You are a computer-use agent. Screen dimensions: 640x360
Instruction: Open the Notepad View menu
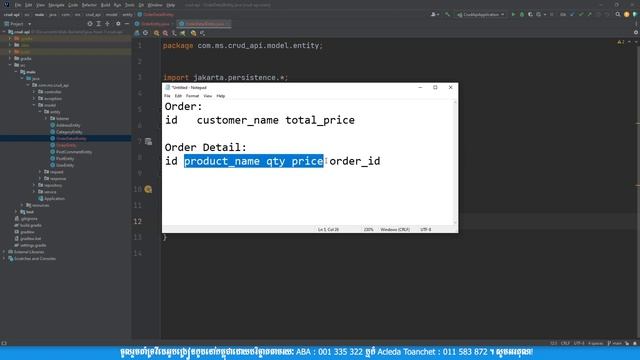click(x=208, y=96)
